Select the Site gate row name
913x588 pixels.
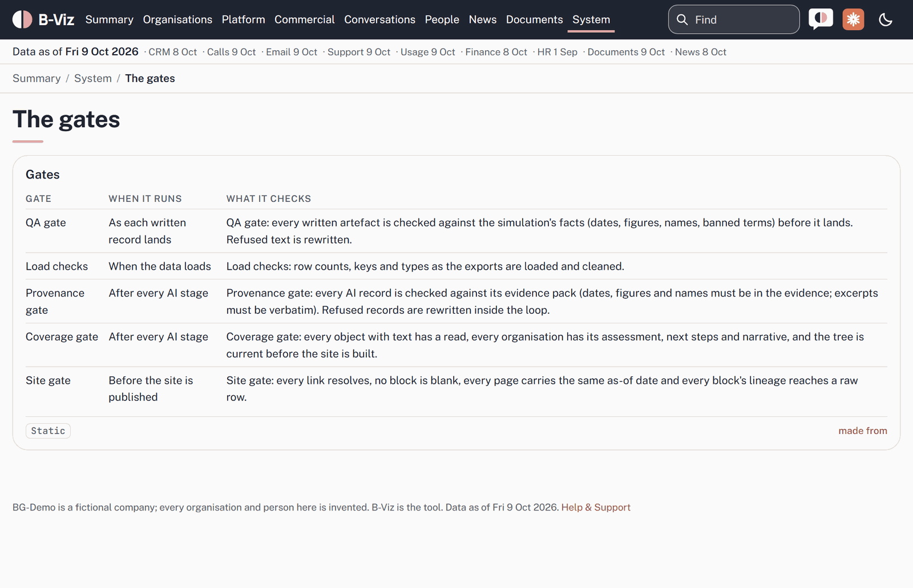click(48, 380)
